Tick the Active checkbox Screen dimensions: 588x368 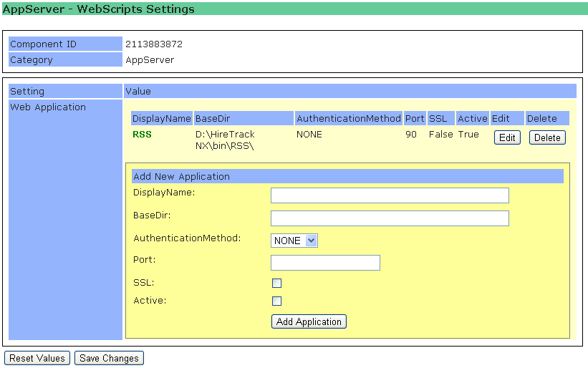(276, 301)
